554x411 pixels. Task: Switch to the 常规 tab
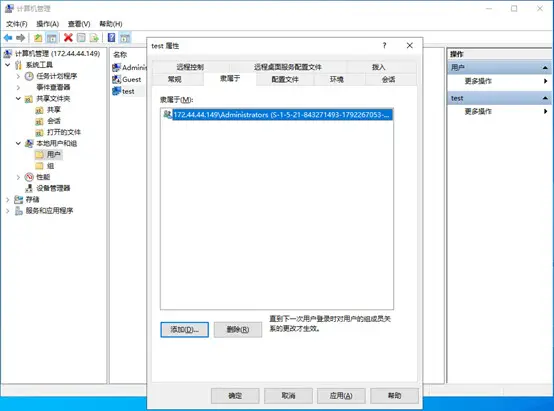[175, 79]
